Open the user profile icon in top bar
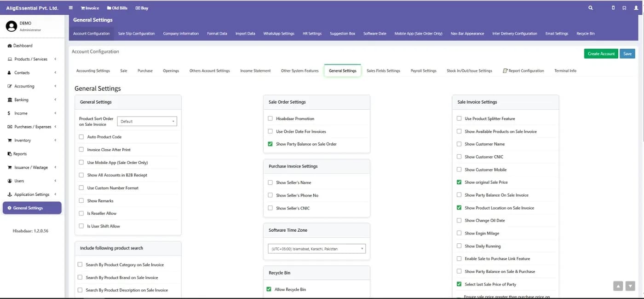This screenshot has height=299, width=644. [x=636, y=8]
